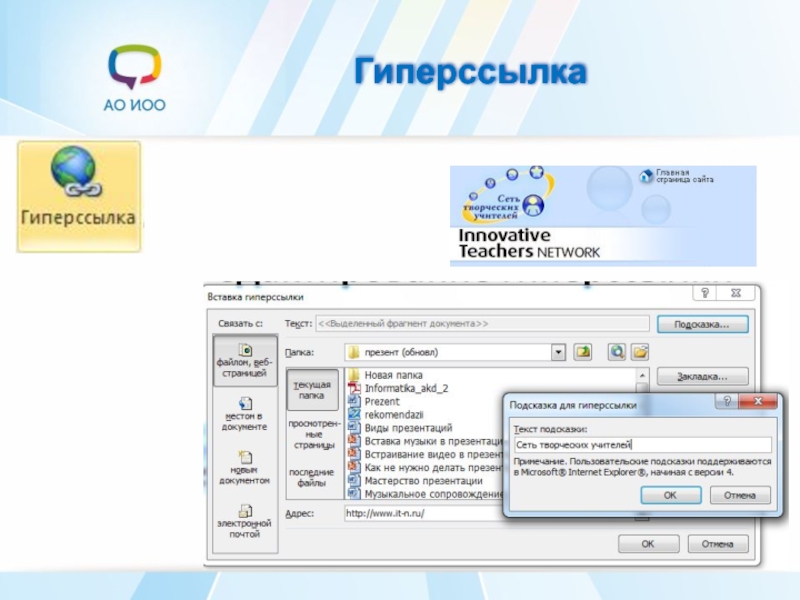The height and width of the screenshot is (600, 800).
Task: Click the up-one-folder icon
Action: (x=583, y=352)
